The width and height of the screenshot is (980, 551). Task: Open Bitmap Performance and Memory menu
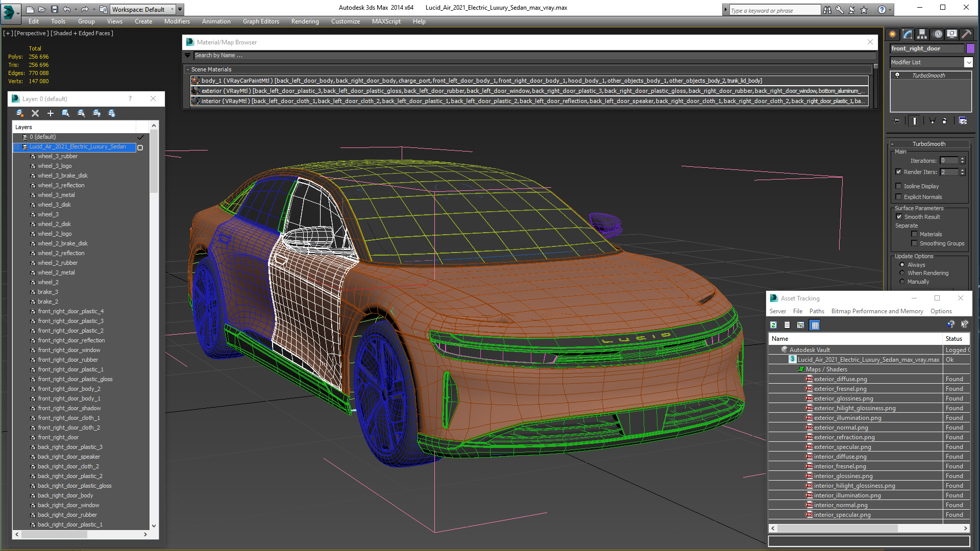pos(877,311)
